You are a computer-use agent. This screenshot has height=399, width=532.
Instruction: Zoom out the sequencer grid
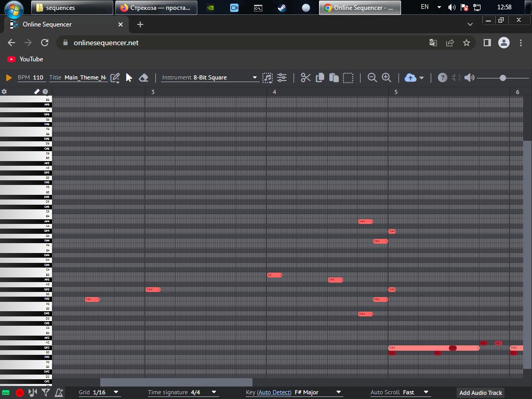(x=372, y=78)
